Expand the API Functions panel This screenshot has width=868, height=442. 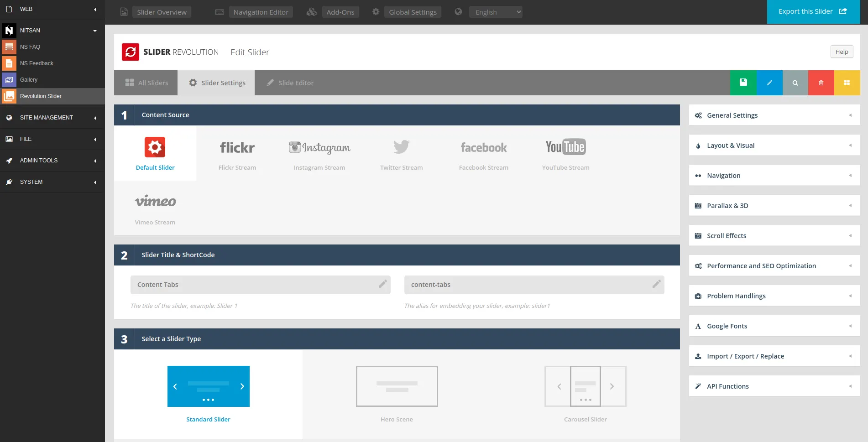coord(774,386)
